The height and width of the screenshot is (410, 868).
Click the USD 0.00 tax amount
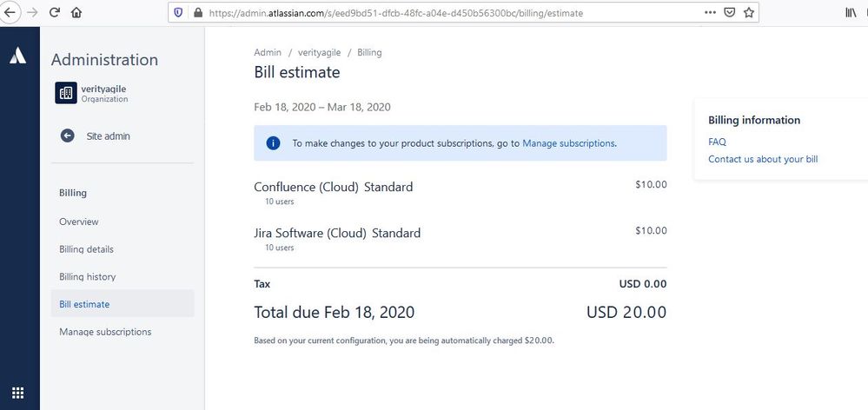[x=643, y=284]
